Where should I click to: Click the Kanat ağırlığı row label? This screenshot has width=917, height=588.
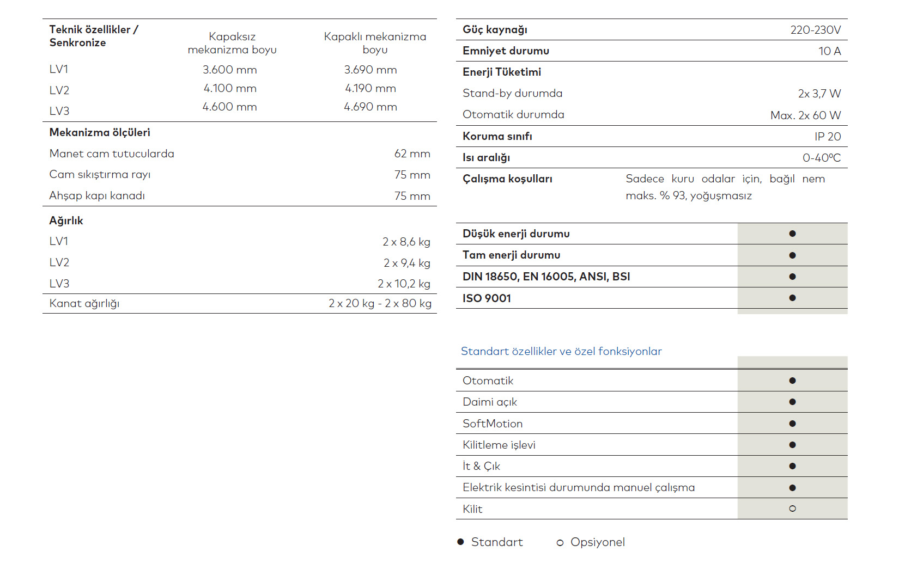point(84,303)
